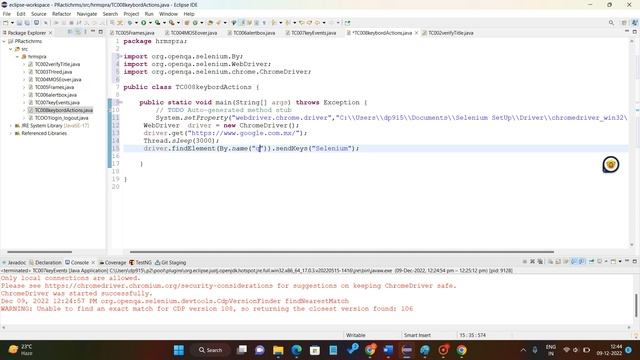
Task: Click the green Run button icon
Action: click(x=144, y=23)
